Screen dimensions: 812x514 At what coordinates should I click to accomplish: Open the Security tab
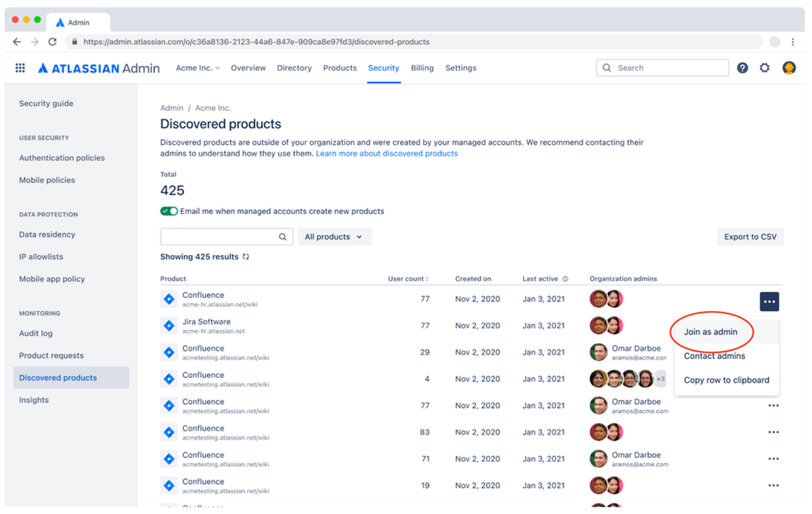tap(383, 68)
